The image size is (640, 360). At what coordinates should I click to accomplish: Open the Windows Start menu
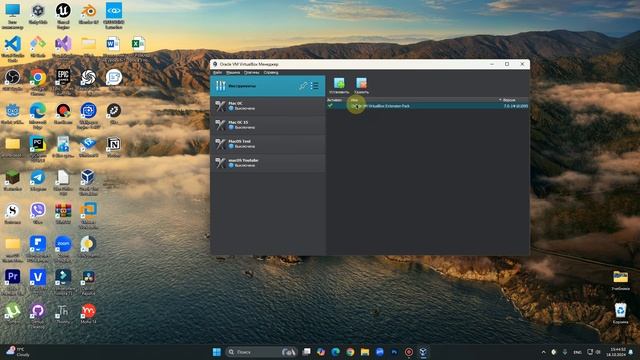pos(217,352)
